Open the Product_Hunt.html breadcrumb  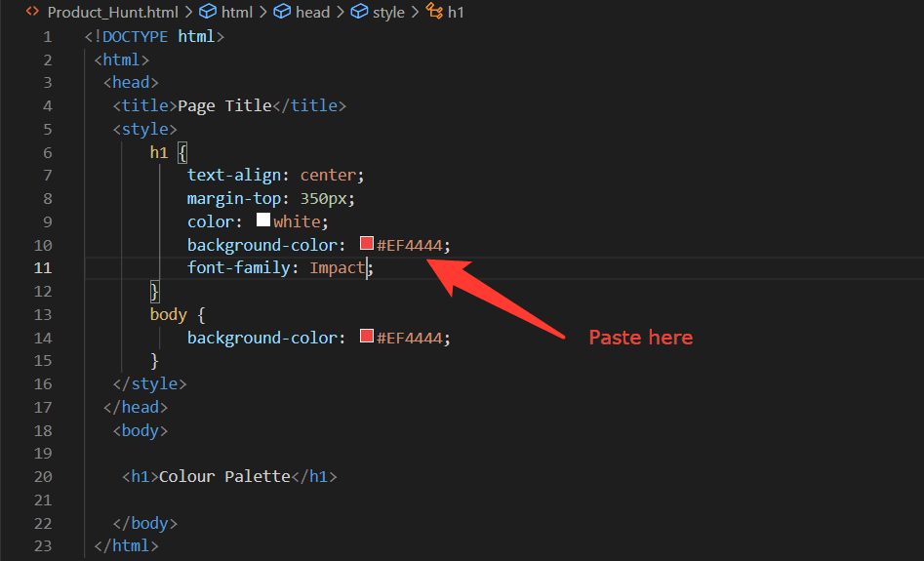click(x=112, y=13)
